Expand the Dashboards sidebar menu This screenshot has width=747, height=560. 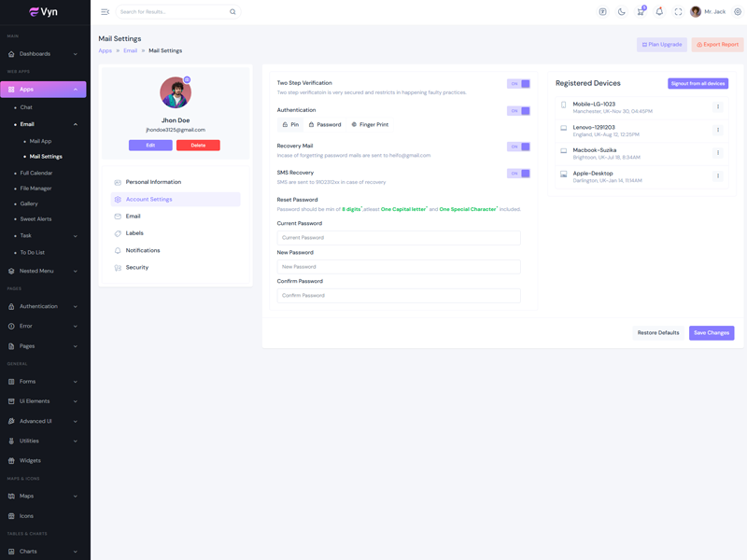[x=44, y=54]
